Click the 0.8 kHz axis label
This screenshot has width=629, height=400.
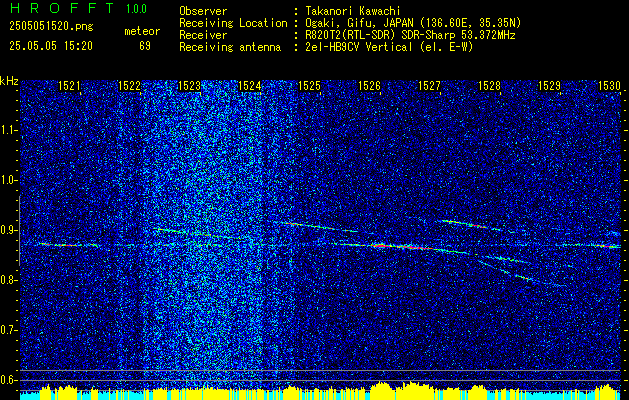(8, 280)
